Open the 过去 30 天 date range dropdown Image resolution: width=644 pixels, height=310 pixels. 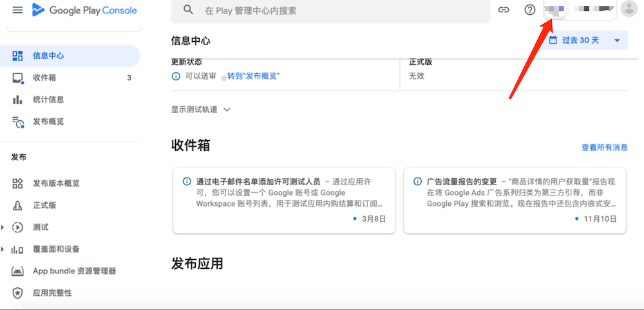click(585, 41)
